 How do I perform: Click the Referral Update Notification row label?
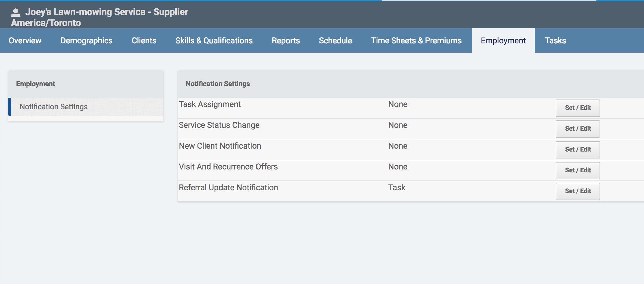click(228, 188)
